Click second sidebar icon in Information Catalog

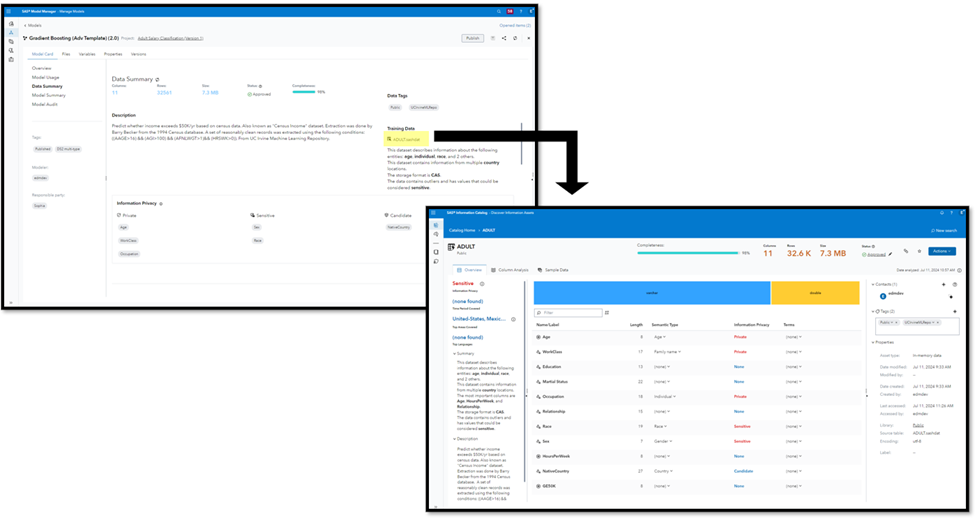click(x=436, y=235)
